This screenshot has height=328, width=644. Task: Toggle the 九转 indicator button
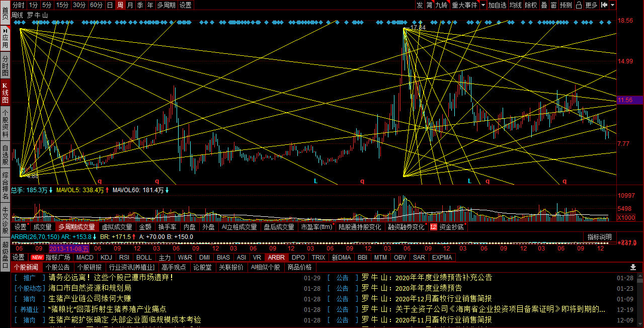[x=441, y=5]
